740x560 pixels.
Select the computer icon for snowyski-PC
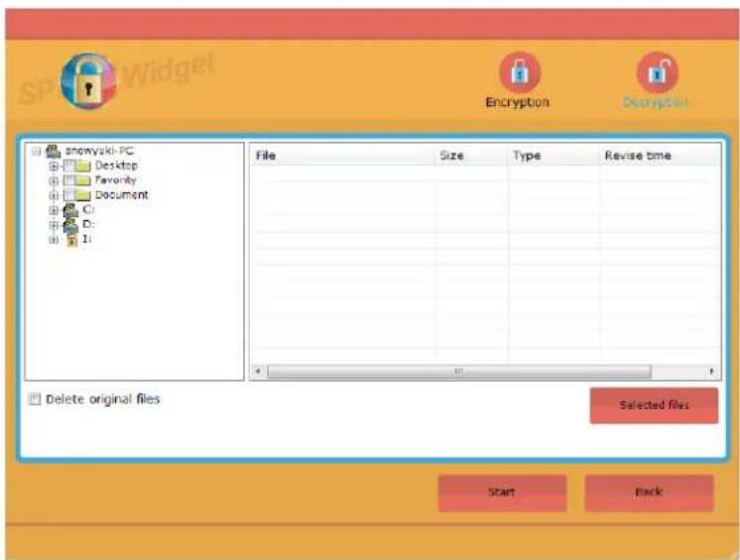click(x=53, y=152)
